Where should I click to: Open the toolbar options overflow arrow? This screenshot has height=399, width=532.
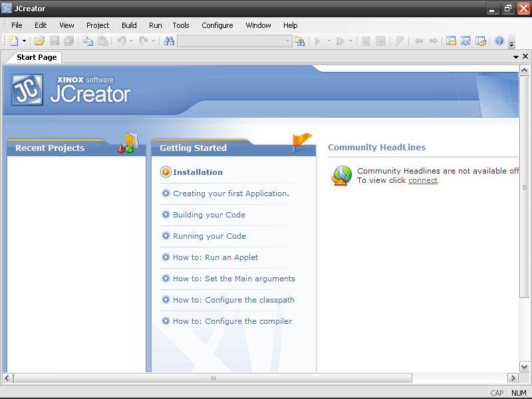[x=512, y=44]
